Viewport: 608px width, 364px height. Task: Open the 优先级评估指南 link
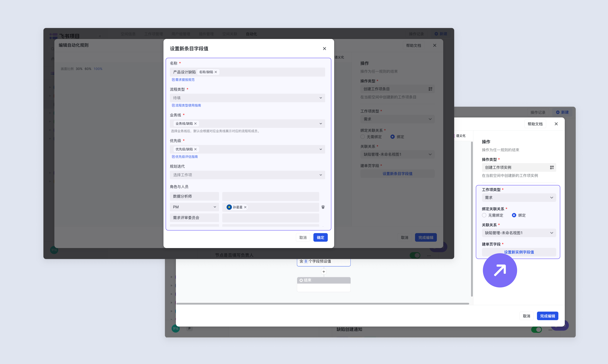185,157
